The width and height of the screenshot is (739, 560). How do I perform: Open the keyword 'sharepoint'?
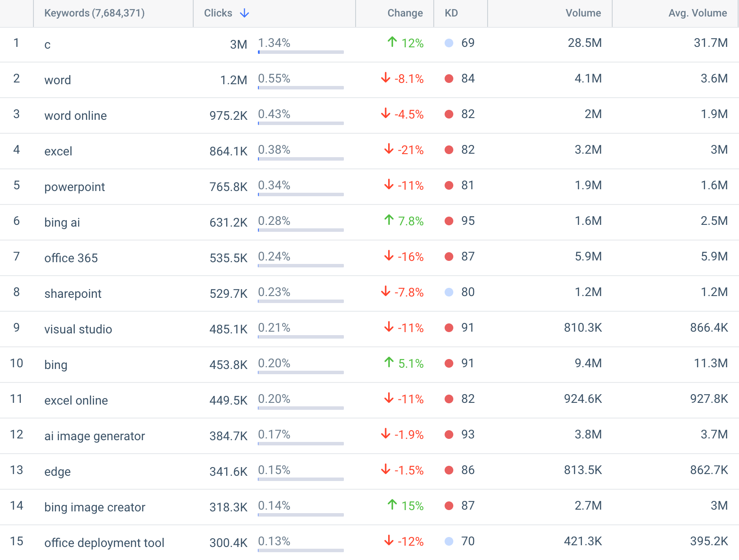tap(73, 293)
